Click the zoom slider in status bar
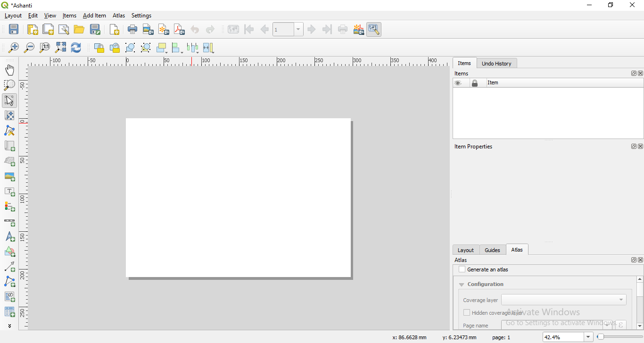 619,337
